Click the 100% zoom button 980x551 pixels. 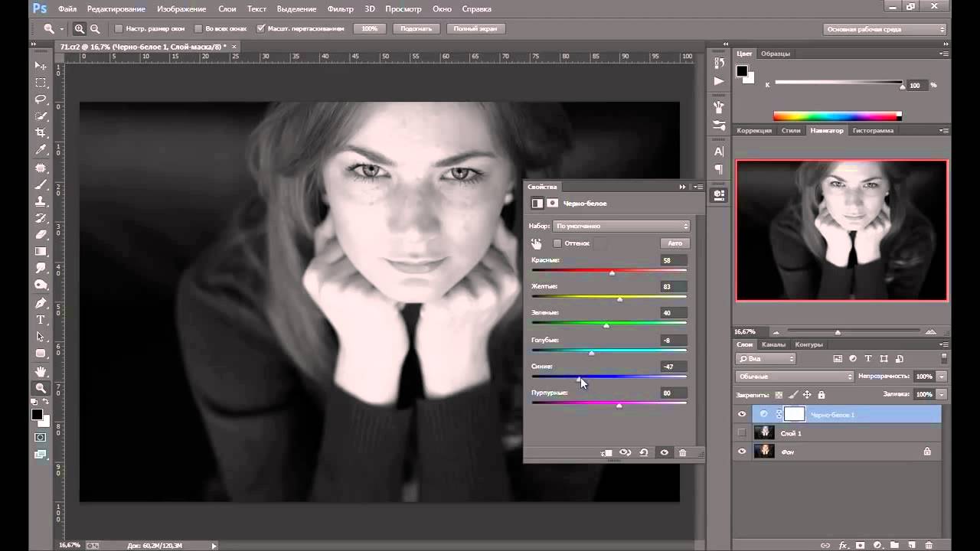(x=370, y=28)
